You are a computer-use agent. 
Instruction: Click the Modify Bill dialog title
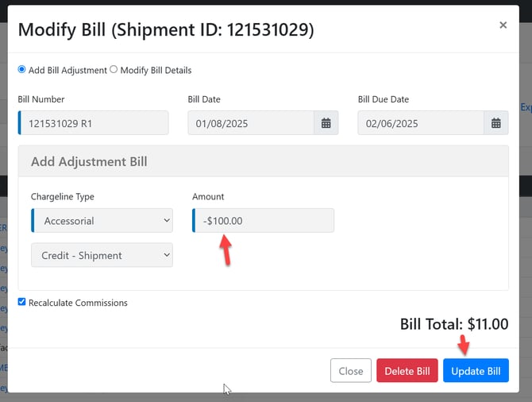[166, 30]
